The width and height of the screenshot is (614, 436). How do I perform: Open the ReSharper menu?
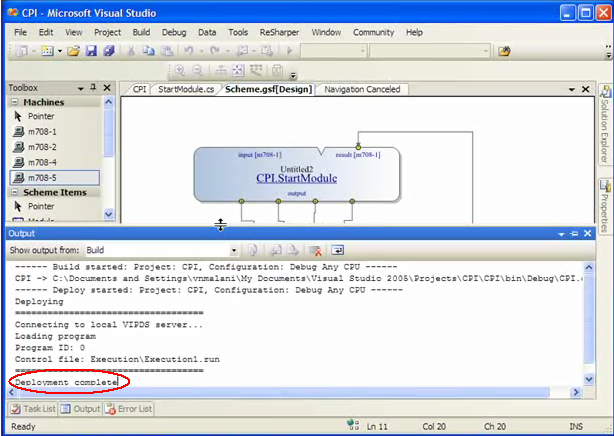pos(278,32)
